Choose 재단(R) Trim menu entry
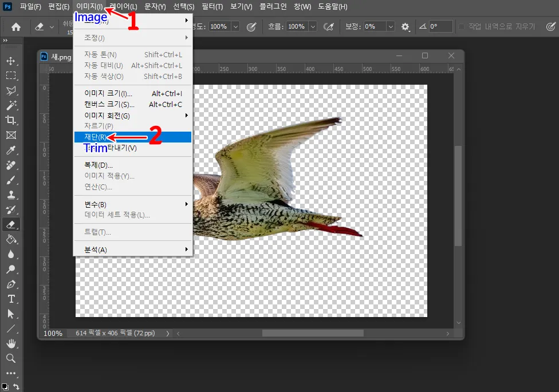559x392 pixels. (x=133, y=137)
